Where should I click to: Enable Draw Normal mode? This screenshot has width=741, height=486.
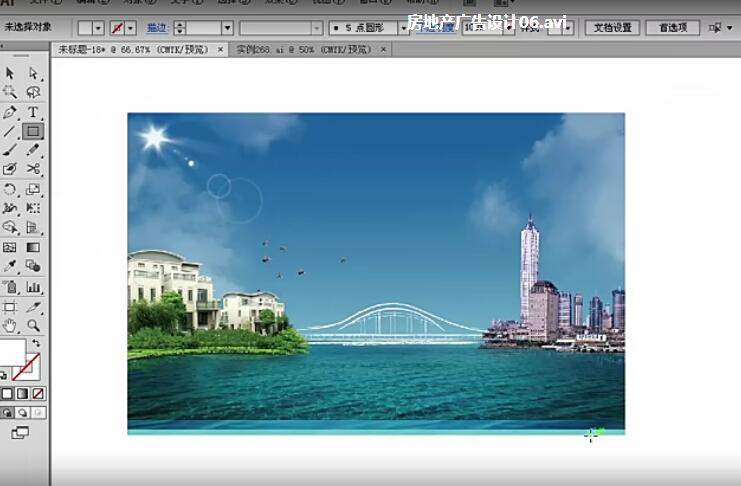pyautogui.click(x=8, y=412)
